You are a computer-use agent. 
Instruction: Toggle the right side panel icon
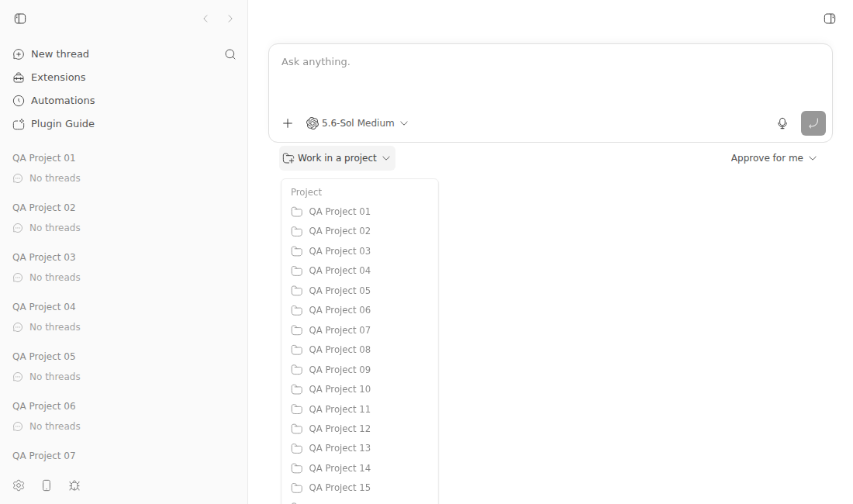[830, 19]
